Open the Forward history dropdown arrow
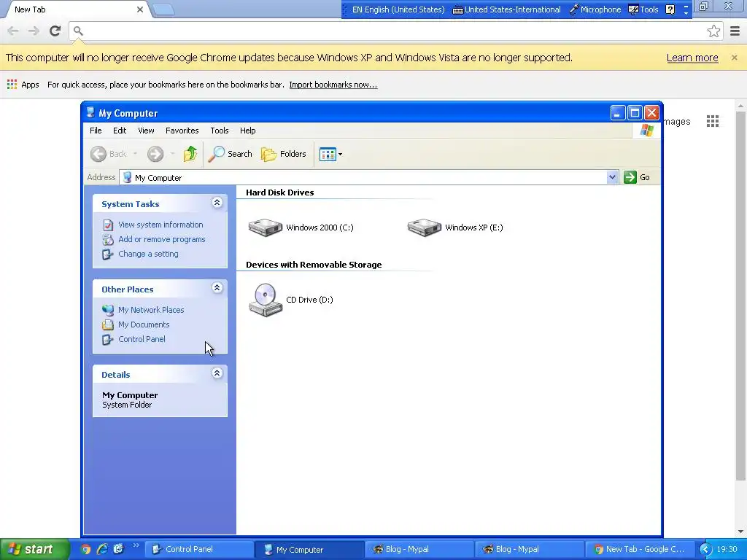 pos(172,154)
